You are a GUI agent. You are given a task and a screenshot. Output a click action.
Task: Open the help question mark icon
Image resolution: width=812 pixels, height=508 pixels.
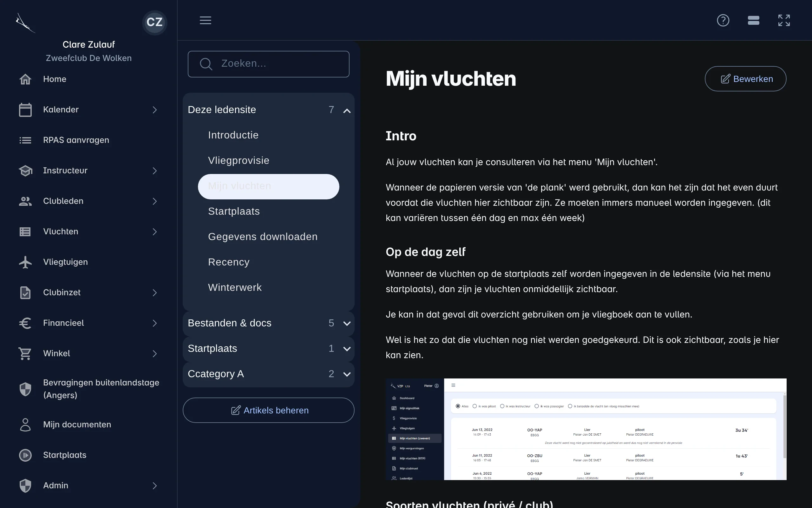click(723, 20)
